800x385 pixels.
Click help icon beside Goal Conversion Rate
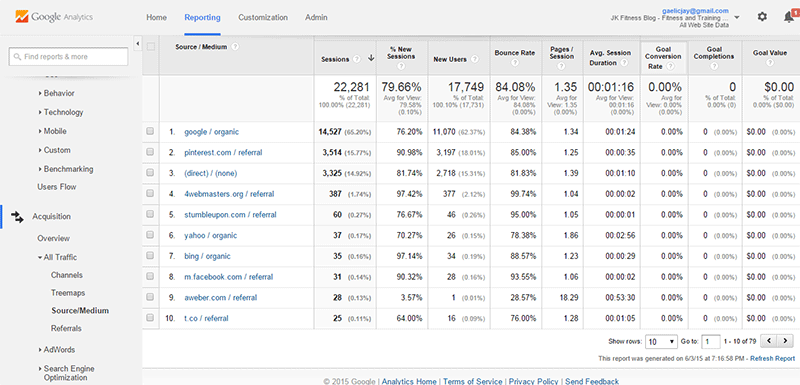tap(670, 66)
